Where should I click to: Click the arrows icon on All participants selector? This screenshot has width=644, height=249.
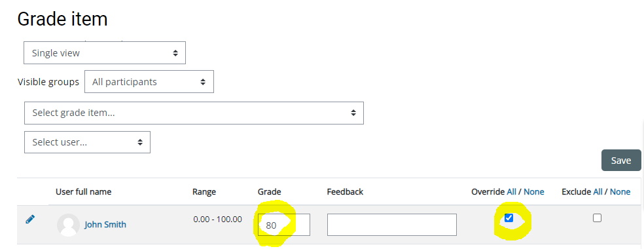point(203,82)
